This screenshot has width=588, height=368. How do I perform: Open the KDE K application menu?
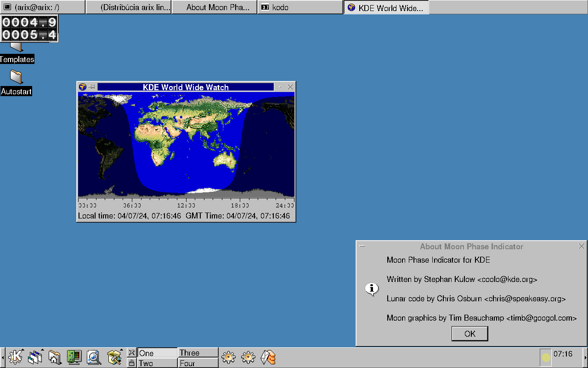(x=15, y=357)
